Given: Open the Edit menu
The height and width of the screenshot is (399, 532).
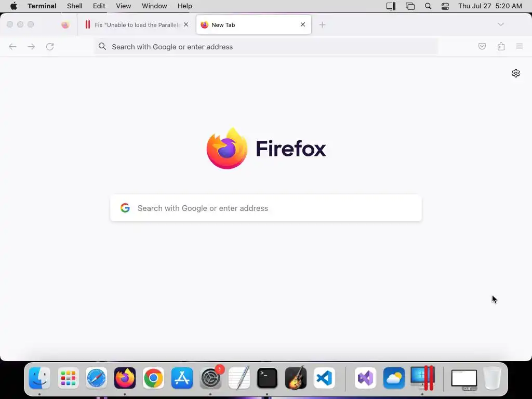Looking at the screenshot, I should [x=99, y=6].
